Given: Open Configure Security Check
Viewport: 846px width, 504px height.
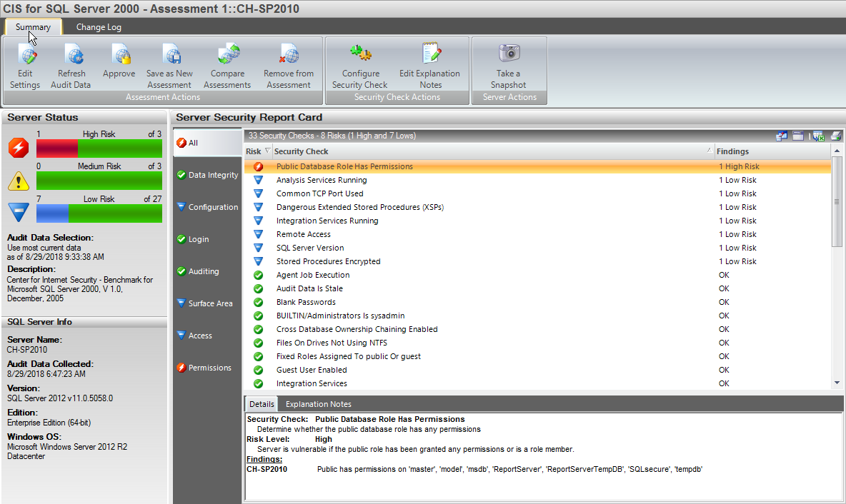Looking at the screenshot, I should pyautogui.click(x=360, y=67).
